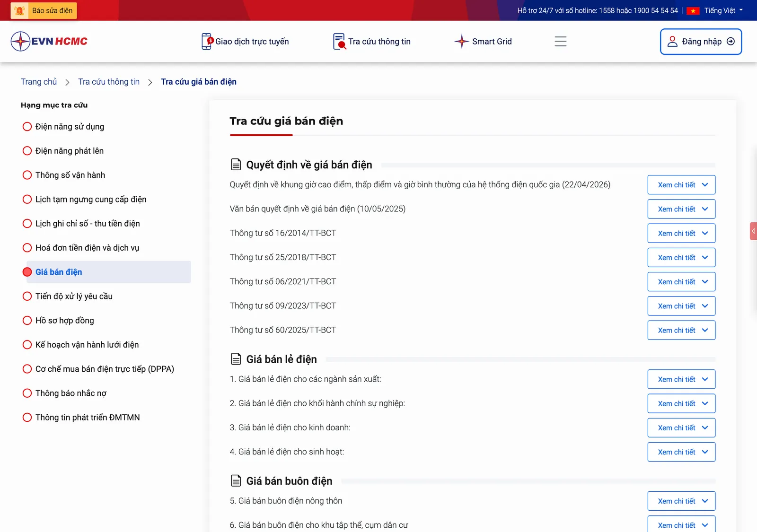The height and width of the screenshot is (532, 757).
Task: Click the Vietnam flag icon
Action: 693,11
